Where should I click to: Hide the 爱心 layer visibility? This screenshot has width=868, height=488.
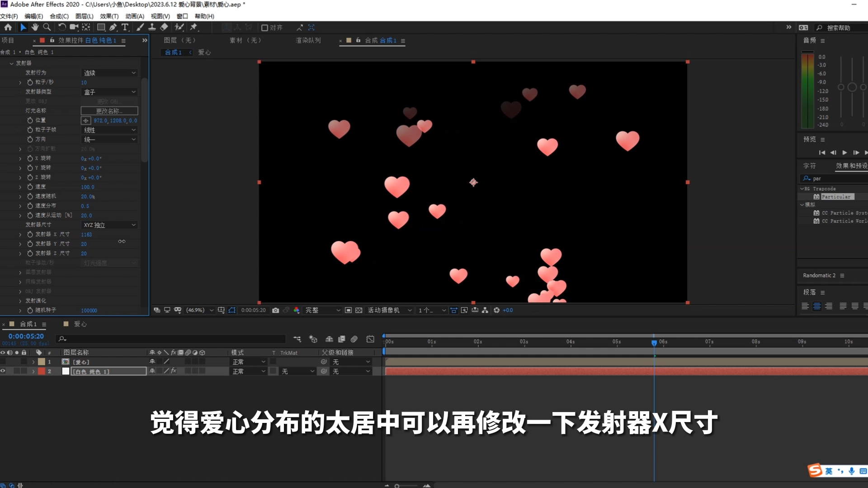[4, 361]
